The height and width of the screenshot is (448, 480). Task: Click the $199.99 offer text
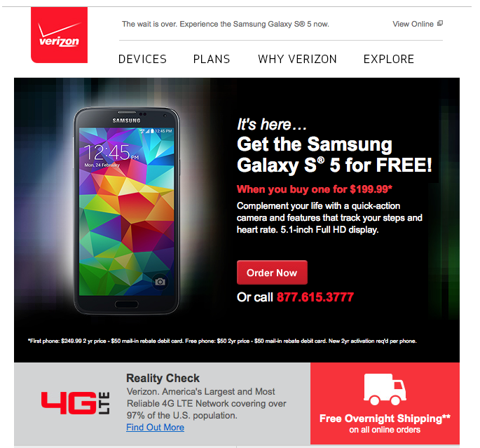tap(315, 189)
